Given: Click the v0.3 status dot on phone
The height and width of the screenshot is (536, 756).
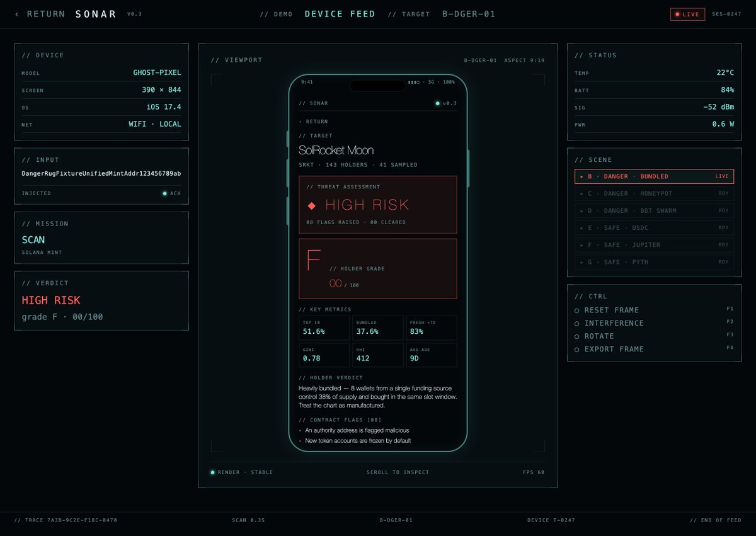Looking at the screenshot, I should tap(437, 103).
